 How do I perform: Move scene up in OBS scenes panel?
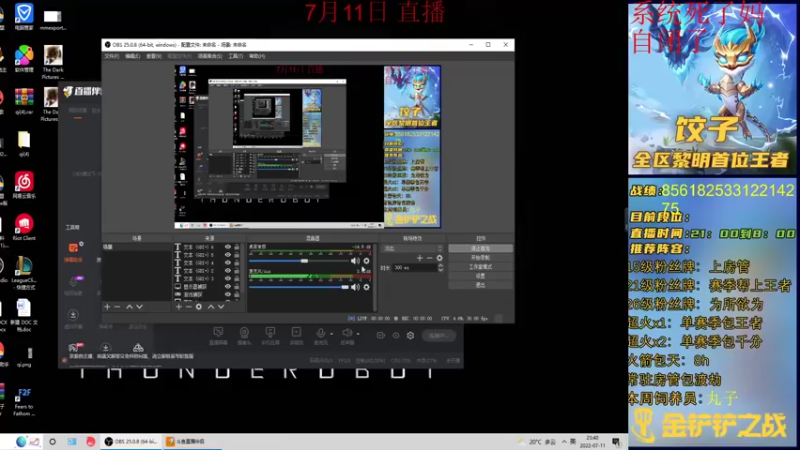pyautogui.click(x=130, y=307)
